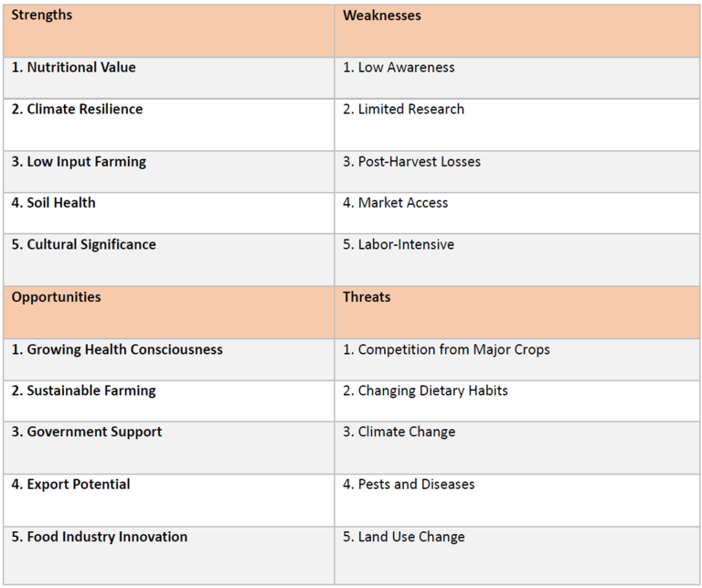The height and width of the screenshot is (588, 702).
Task: Click the Market Access cell
Action: coord(396,203)
